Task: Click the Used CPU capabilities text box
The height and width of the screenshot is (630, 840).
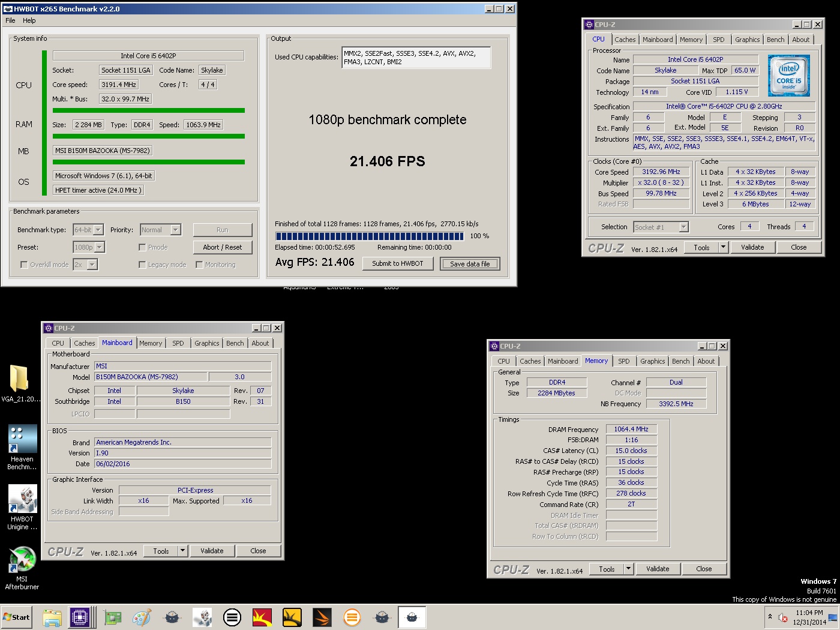Action: coord(416,58)
